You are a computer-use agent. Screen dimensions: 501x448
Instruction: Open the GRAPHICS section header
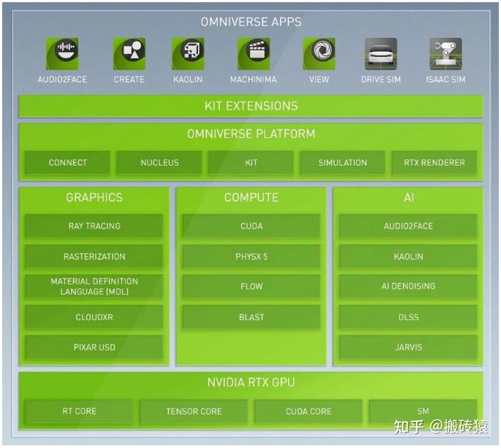(93, 198)
